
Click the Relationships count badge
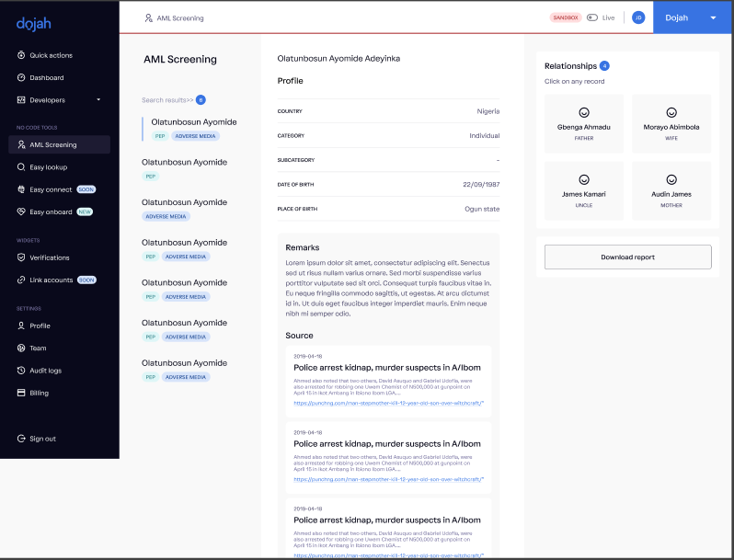(x=604, y=66)
